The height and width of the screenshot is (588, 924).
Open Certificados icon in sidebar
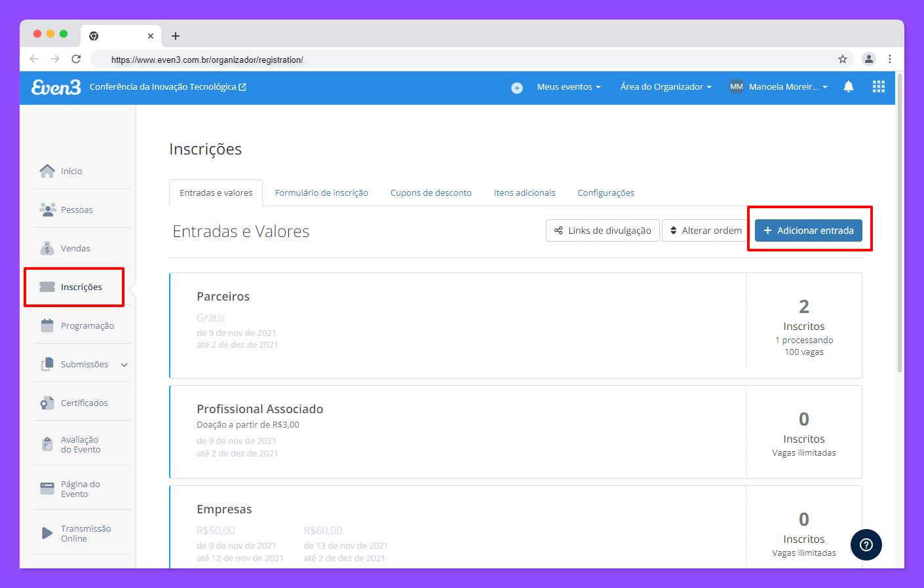47,403
